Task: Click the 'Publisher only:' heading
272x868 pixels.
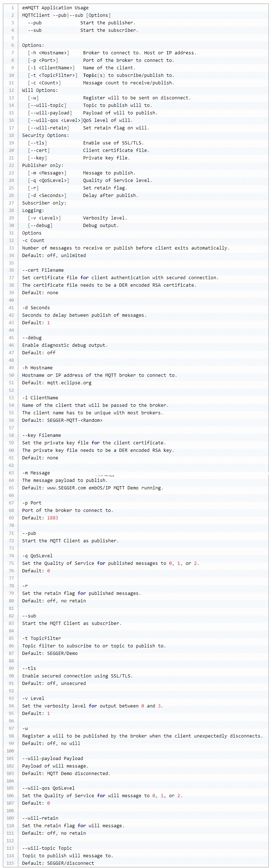Action: (x=43, y=166)
